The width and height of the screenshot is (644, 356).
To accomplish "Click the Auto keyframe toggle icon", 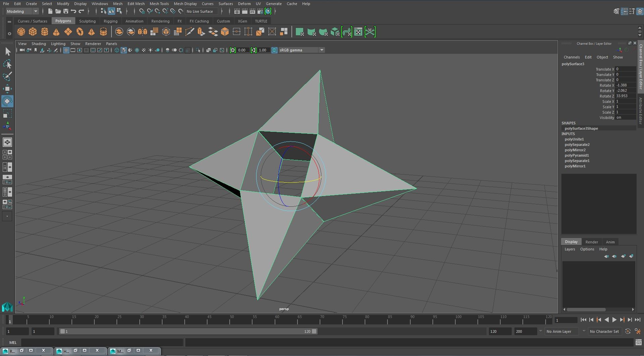I will click(x=628, y=331).
